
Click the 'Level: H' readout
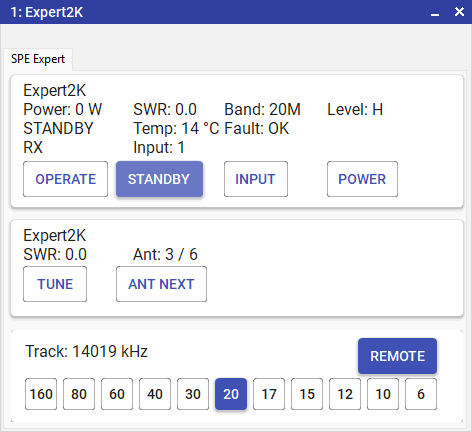355,109
